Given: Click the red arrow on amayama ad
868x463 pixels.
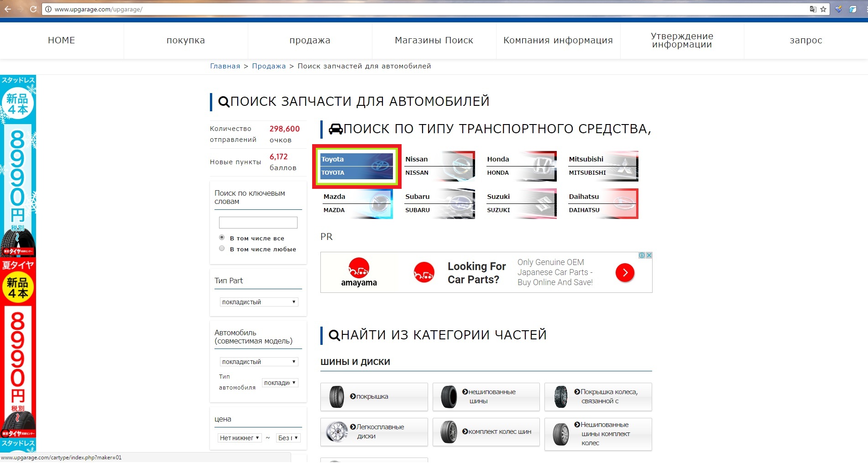Looking at the screenshot, I should point(625,273).
